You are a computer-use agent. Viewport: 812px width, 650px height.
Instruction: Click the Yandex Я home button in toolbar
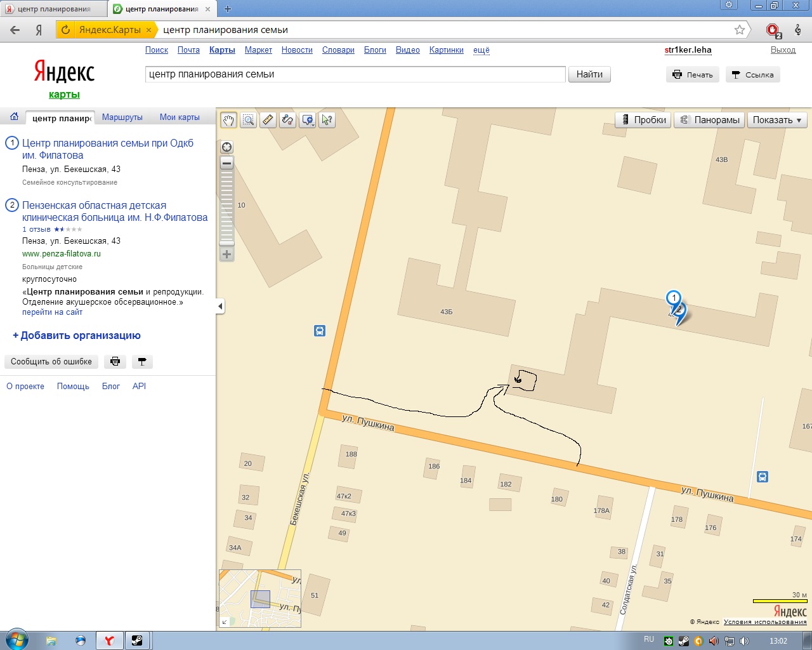click(x=39, y=30)
